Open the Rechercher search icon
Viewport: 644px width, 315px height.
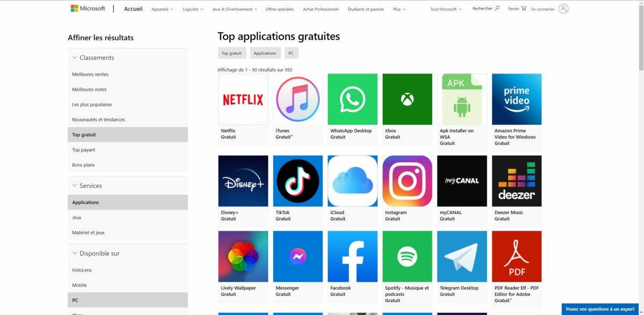coord(497,9)
